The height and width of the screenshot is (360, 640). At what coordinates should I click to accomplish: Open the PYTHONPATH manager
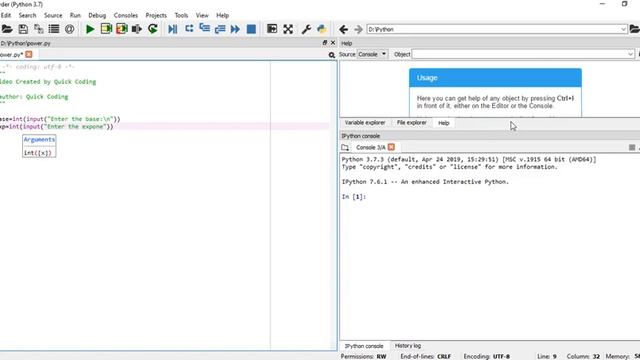point(322,29)
